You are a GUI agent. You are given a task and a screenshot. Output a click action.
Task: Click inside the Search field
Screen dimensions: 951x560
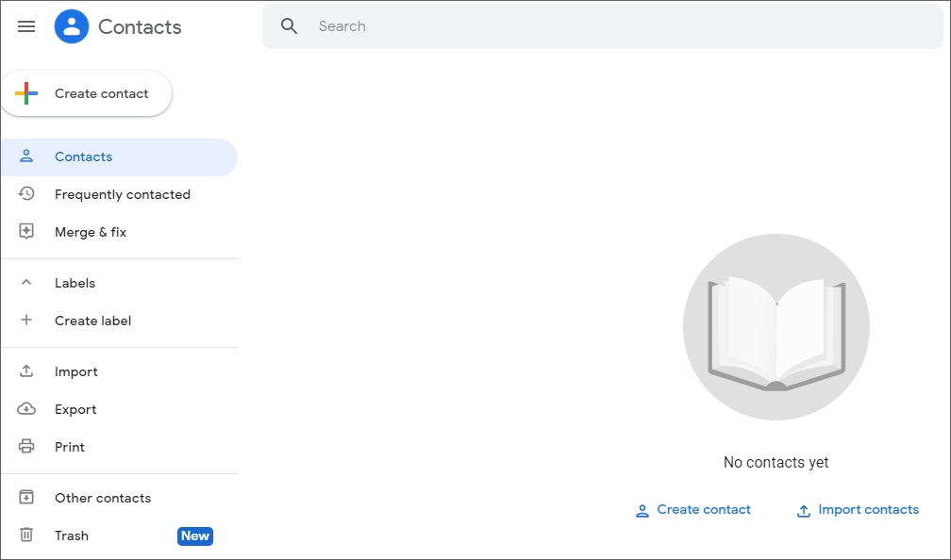[472, 25]
